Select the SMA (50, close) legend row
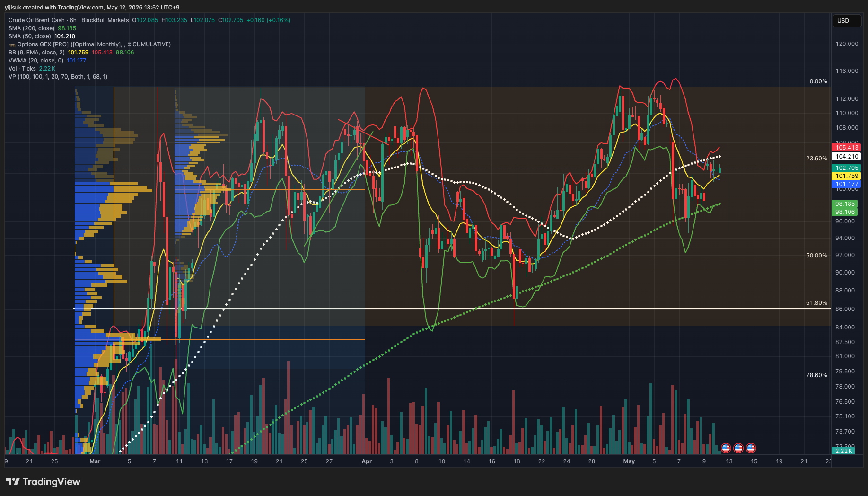 42,36
